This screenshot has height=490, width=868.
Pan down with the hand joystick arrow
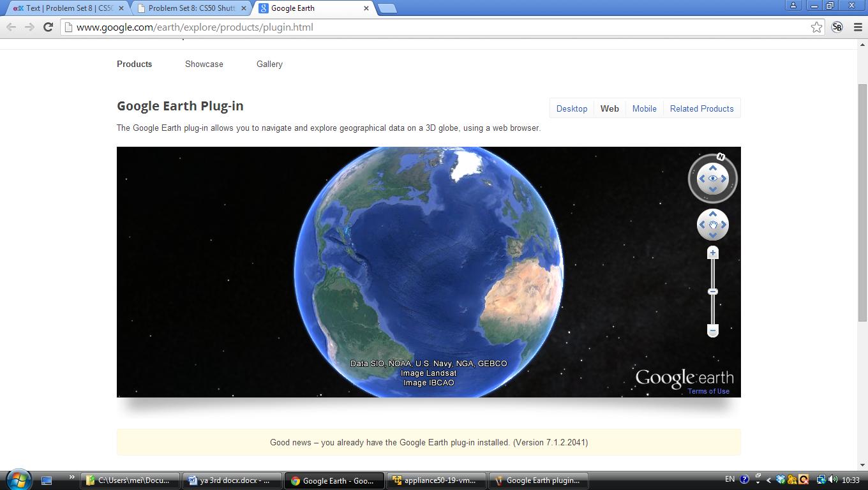(x=713, y=235)
